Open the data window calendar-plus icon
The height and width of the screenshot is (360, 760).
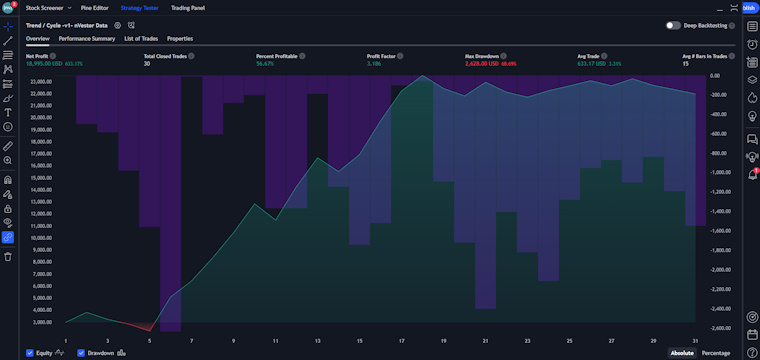[752, 62]
